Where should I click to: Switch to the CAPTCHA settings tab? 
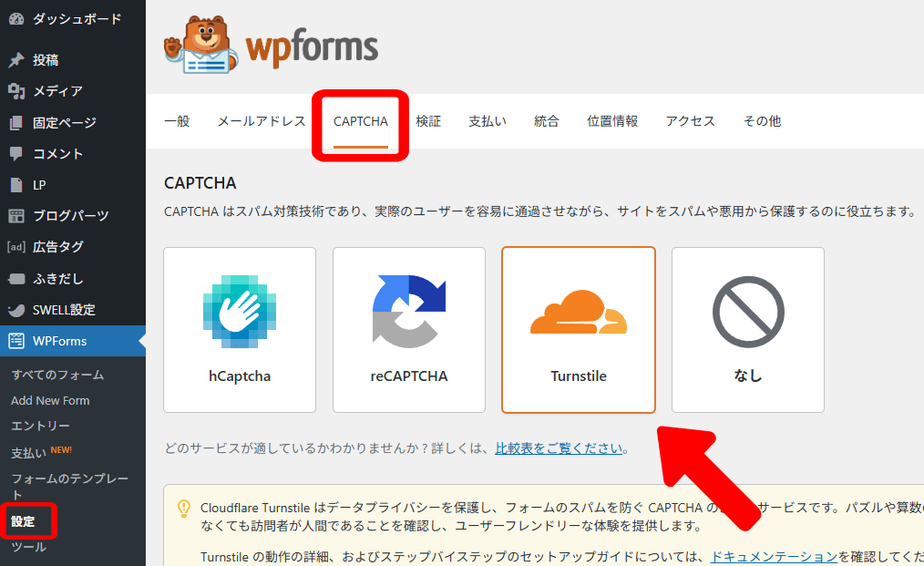361,121
